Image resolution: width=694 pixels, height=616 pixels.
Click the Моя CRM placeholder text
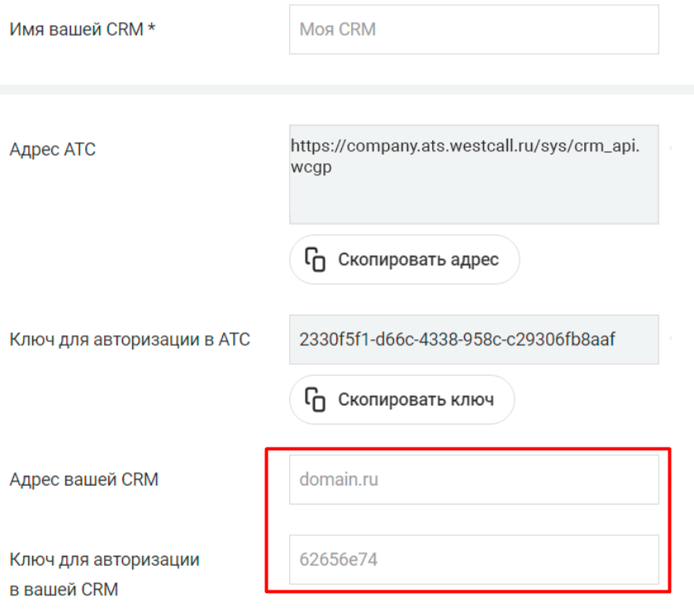(338, 30)
